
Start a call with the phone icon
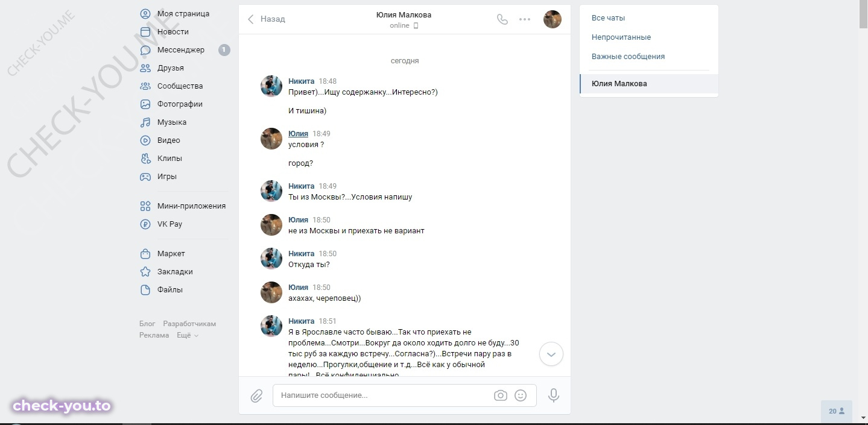tap(502, 19)
